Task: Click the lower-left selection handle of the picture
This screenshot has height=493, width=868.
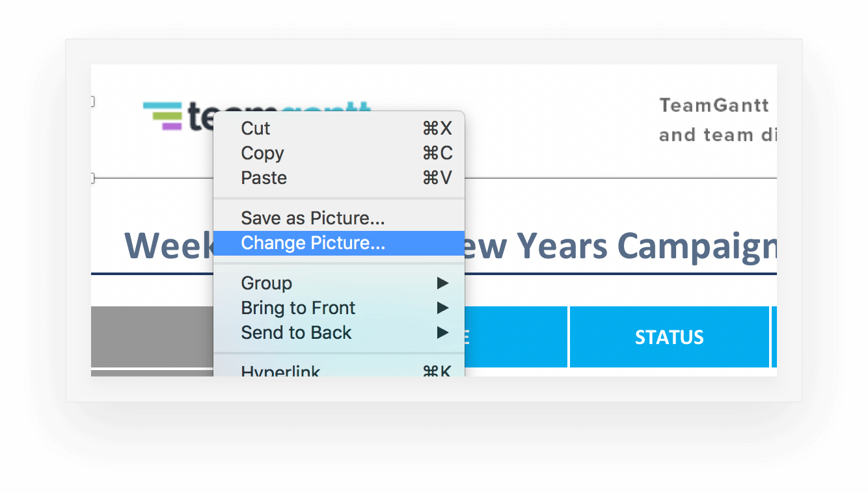Action: click(92, 178)
